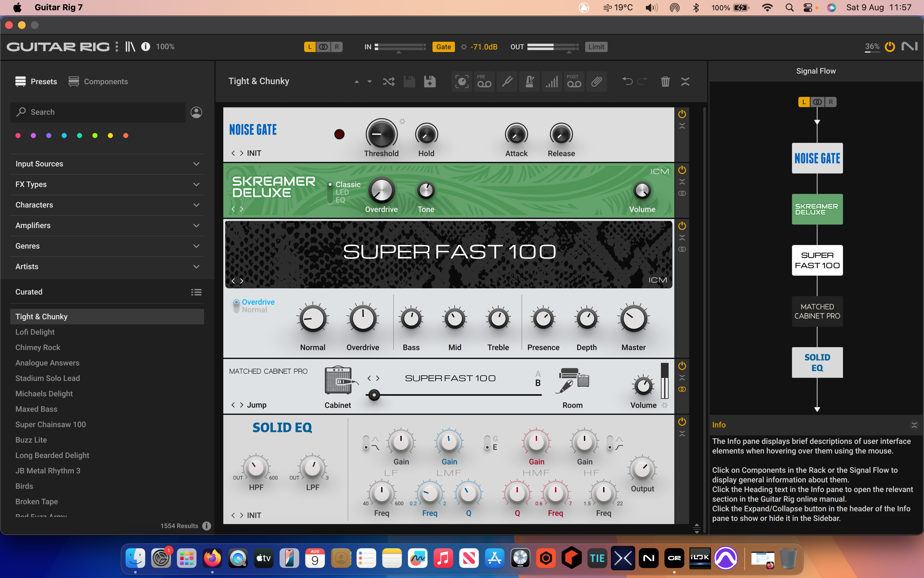Select the cyan color tag filter

(x=64, y=135)
